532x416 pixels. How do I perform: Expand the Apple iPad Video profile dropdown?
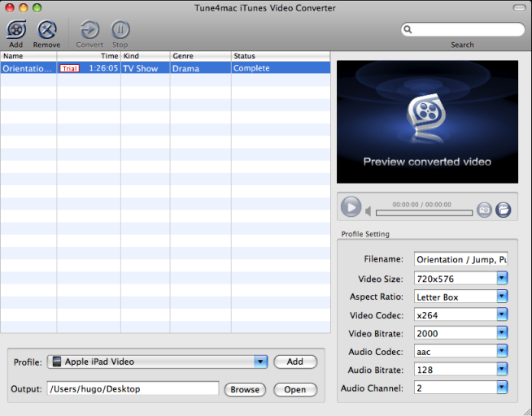[x=260, y=362]
